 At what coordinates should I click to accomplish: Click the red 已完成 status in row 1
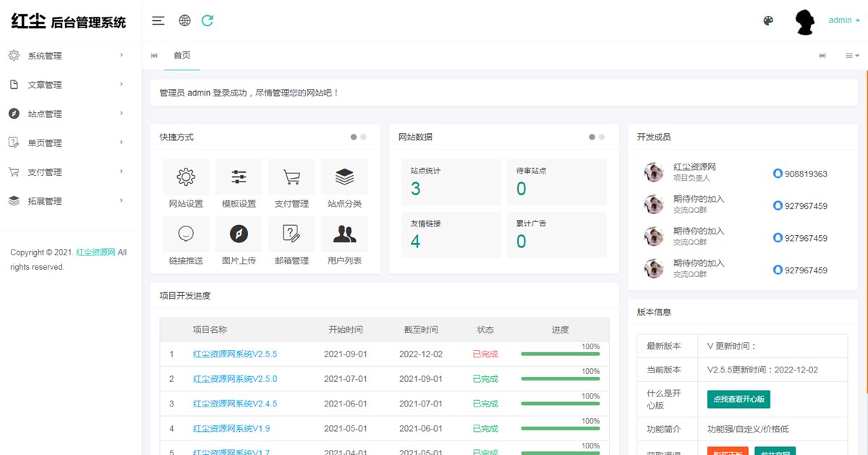(x=485, y=354)
